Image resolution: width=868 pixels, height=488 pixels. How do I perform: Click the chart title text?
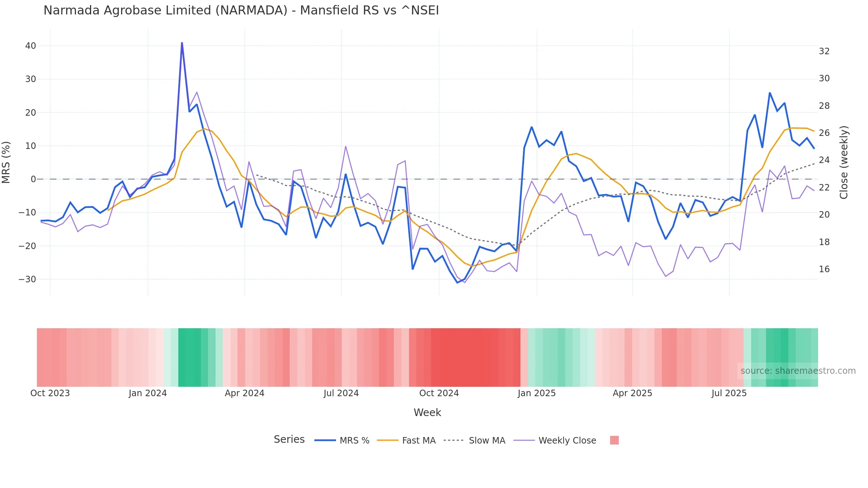tap(241, 10)
